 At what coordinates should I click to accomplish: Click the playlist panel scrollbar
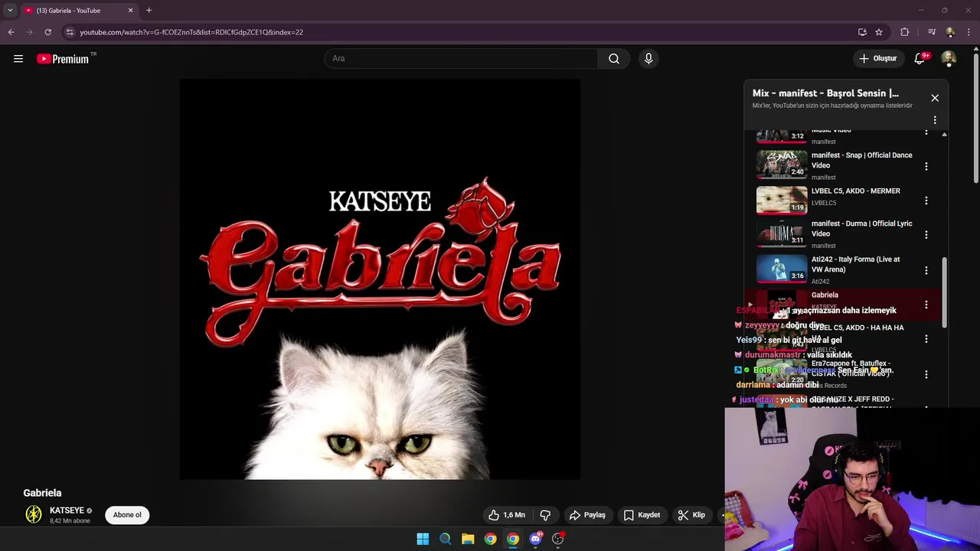tap(944, 292)
